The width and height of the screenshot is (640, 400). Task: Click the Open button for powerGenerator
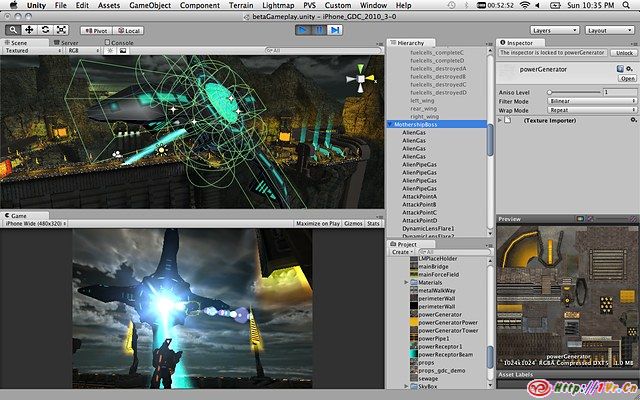click(627, 78)
